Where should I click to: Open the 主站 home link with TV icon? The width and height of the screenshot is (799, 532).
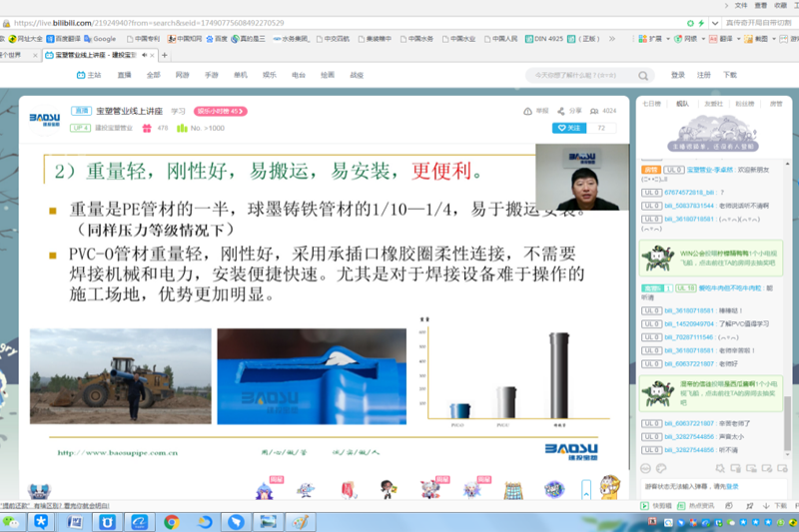89,75
